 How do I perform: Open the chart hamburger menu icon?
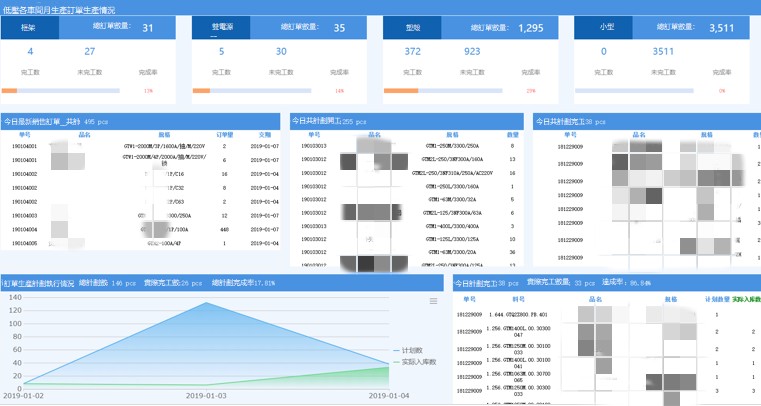[433, 300]
